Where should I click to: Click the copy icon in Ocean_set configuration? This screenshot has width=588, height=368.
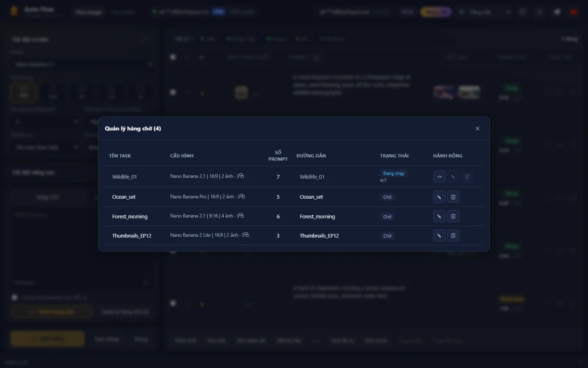pos(243,196)
